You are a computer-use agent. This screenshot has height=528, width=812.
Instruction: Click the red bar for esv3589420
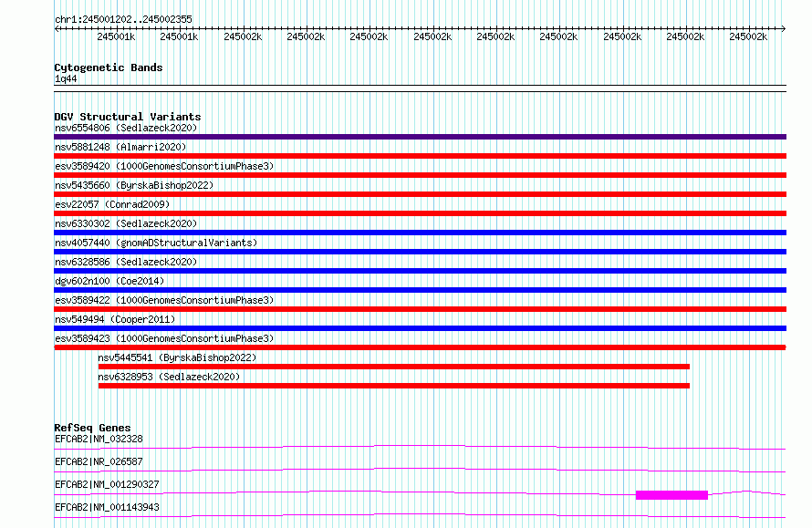[420, 175]
